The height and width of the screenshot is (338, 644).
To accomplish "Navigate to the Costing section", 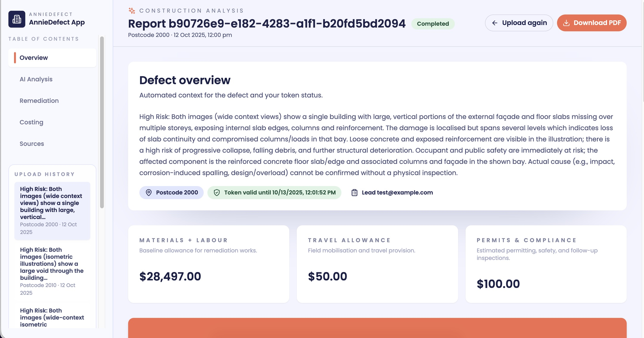I will tap(31, 122).
